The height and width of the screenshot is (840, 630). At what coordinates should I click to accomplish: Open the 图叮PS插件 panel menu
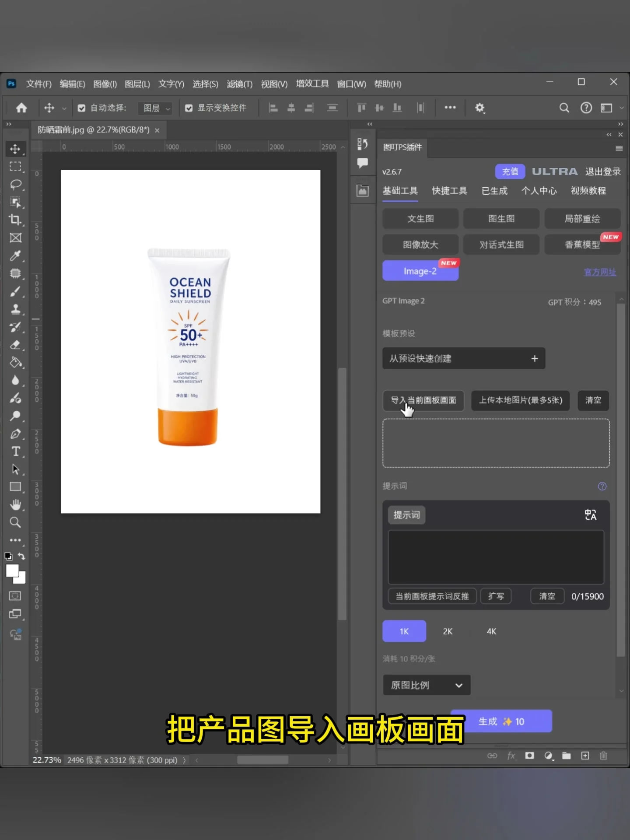(619, 148)
